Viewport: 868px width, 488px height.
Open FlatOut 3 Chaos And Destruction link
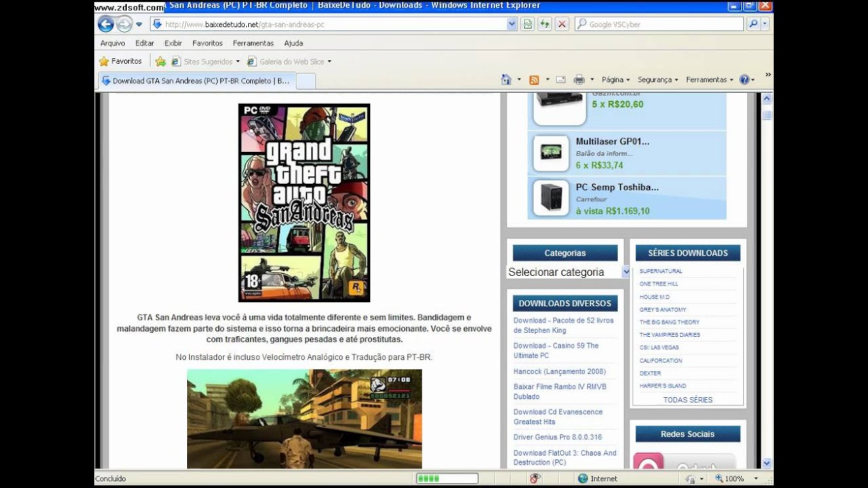(565, 457)
